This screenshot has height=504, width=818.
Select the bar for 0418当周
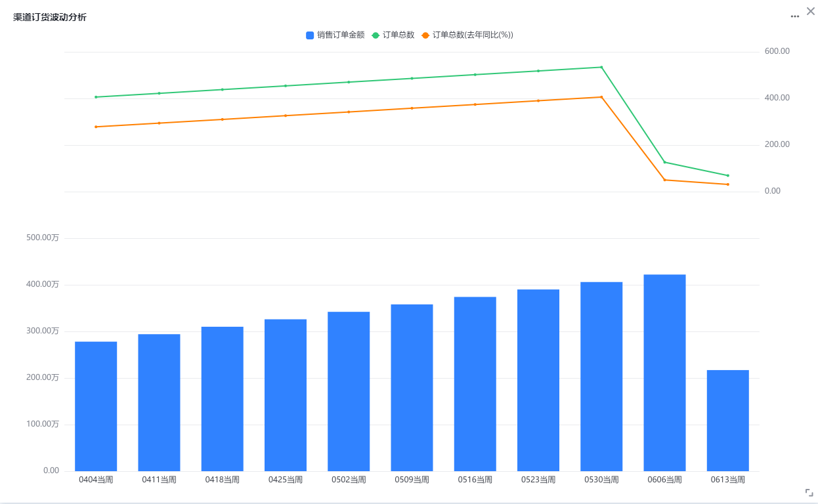pos(223,399)
